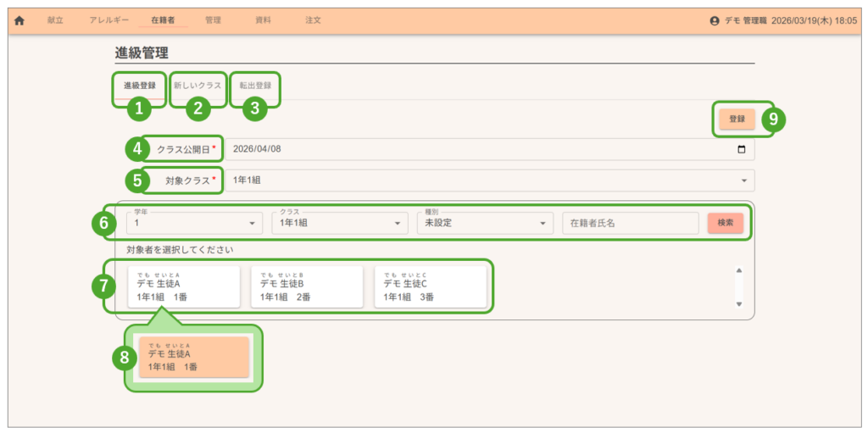
Task: Select student card デモ 生徒B
Action: coord(307,287)
